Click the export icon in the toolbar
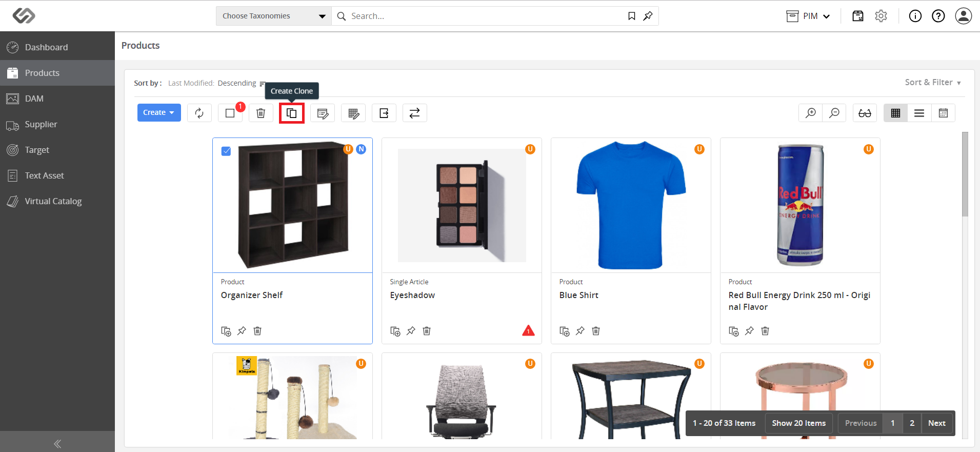The width and height of the screenshot is (980, 452). pyautogui.click(x=384, y=113)
